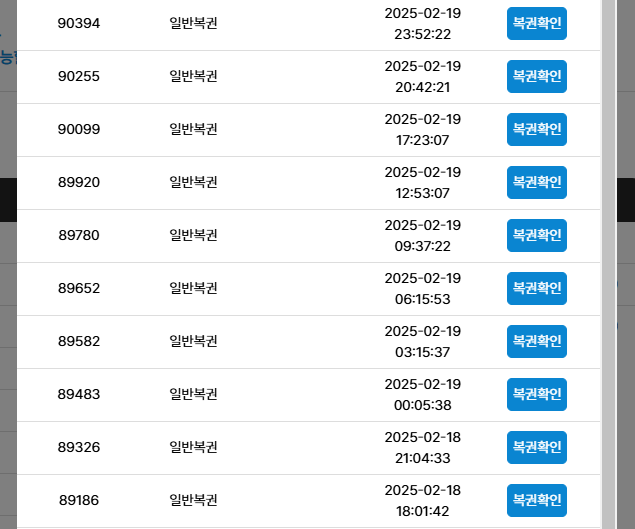This screenshot has width=635, height=529.
Task: Click the timestamp 2025-02-18 21:04:33
Action: pyautogui.click(x=423, y=448)
